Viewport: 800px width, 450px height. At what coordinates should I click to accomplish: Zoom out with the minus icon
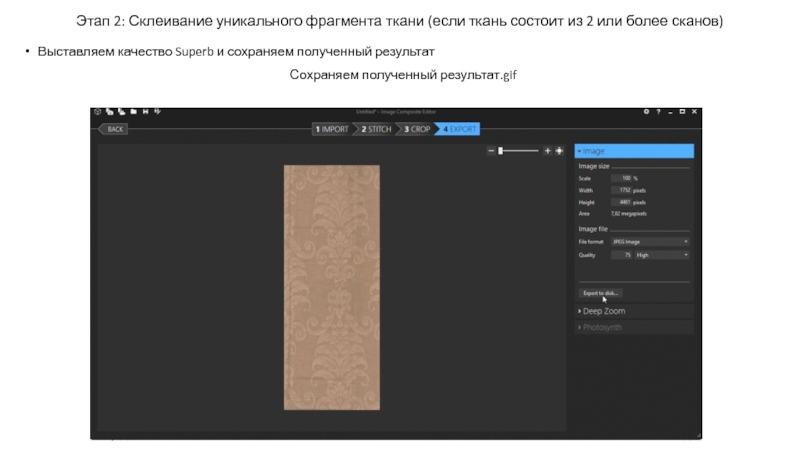click(x=491, y=151)
